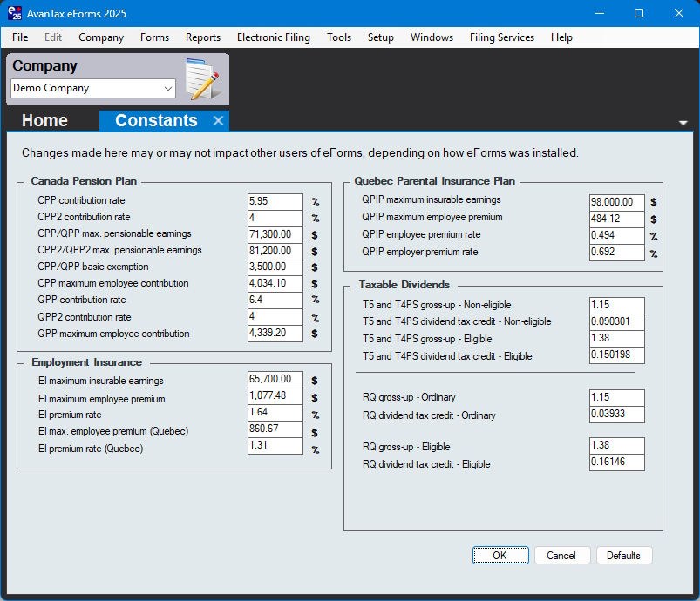Viewport: 700px width, 601px height.
Task: Click the CPP contribution rate field
Action: pyautogui.click(x=275, y=201)
